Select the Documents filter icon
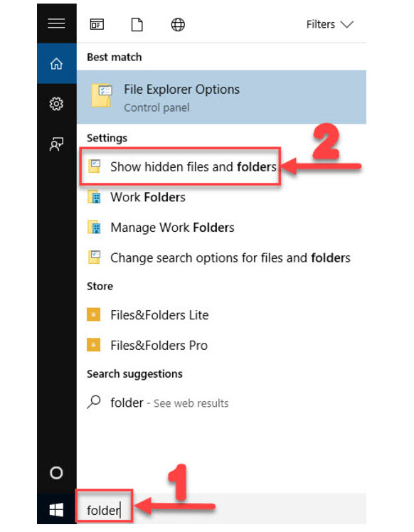The width and height of the screenshot is (414, 532). (137, 24)
